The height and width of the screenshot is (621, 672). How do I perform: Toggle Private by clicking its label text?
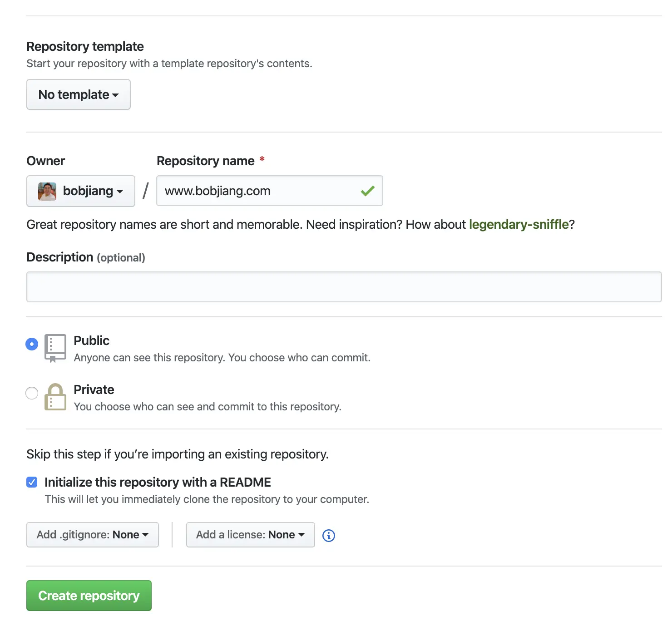click(x=94, y=389)
